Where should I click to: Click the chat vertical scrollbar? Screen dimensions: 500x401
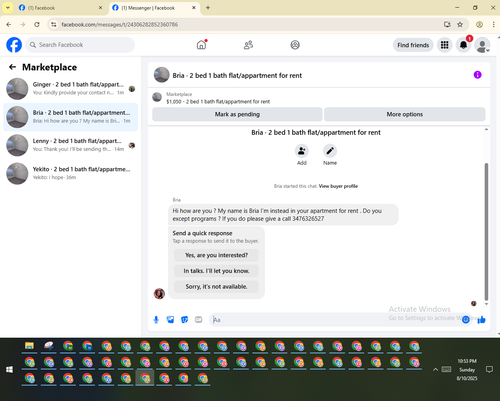tap(486, 232)
